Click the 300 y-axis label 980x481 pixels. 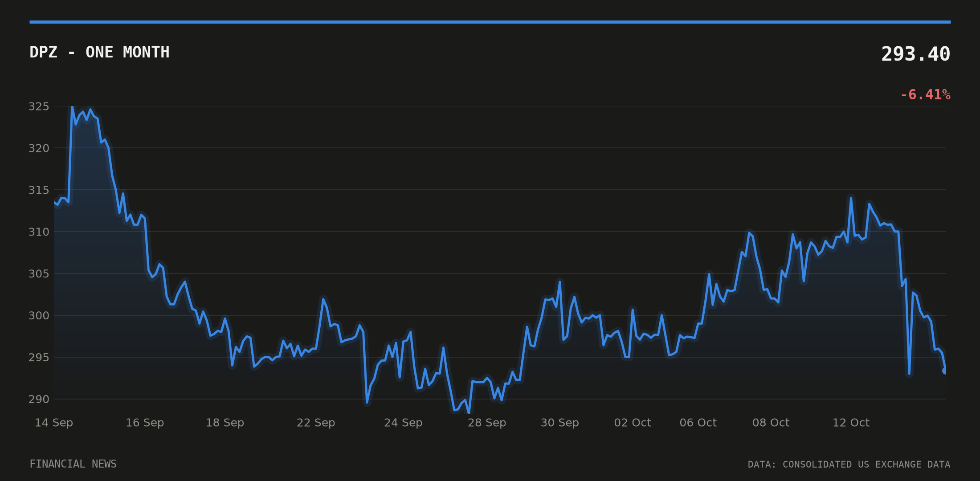point(39,316)
